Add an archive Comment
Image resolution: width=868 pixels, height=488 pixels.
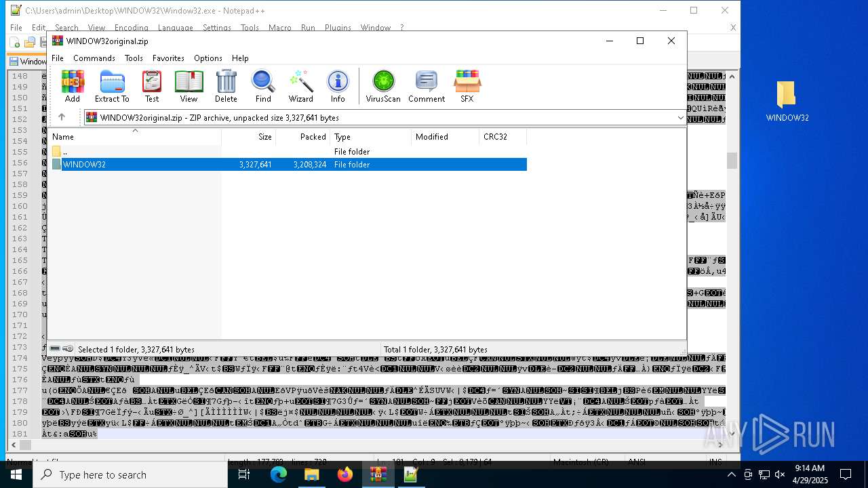(x=427, y=86)
